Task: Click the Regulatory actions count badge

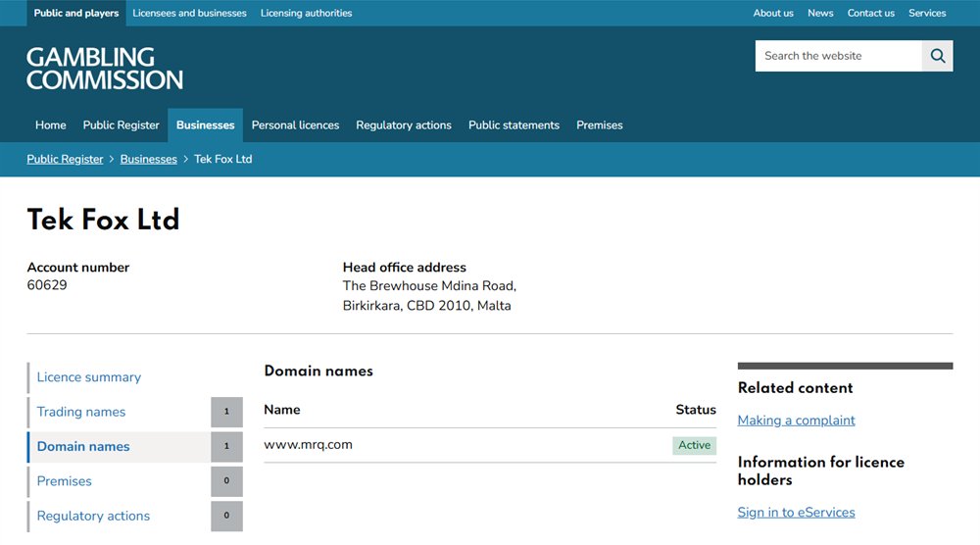Action: (x=226, y=516)
